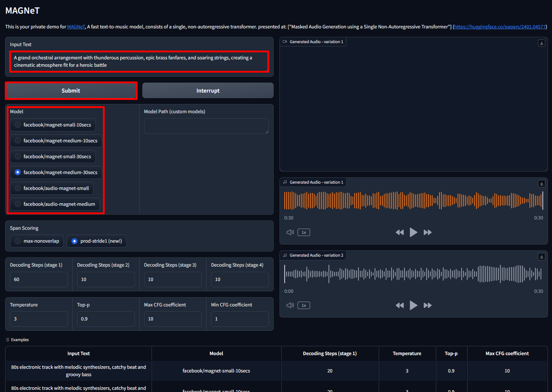This screenshot has height=392, width=552.
Task: Play variation 2 audio
Action: point(413,305)
